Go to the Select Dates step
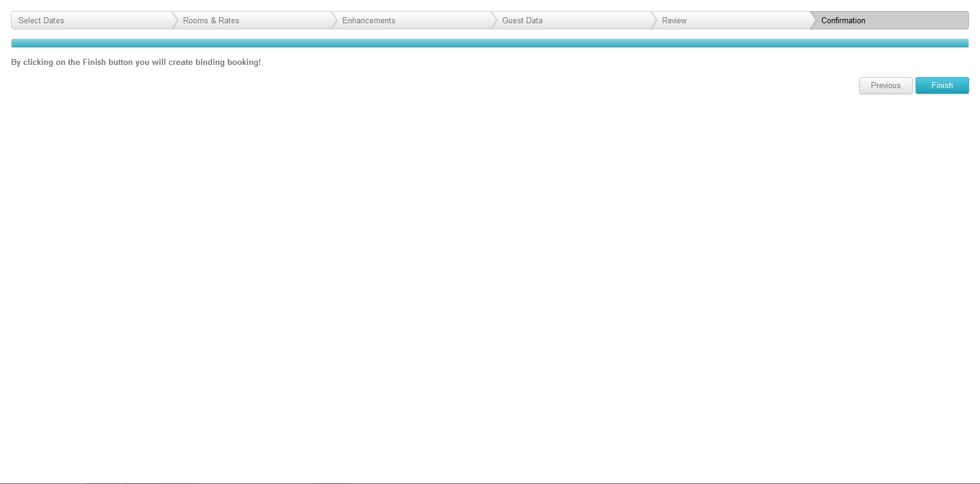This screenshot has width=980, height=484. coord(92,20)
